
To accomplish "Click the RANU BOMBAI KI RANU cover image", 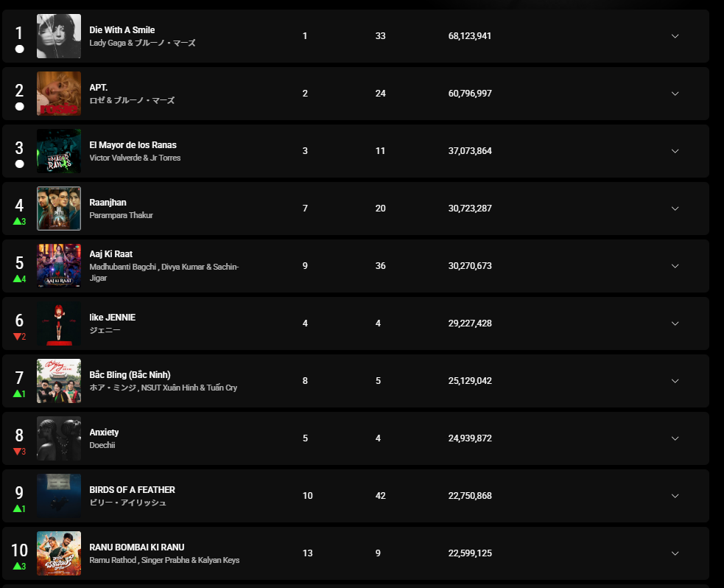I will click(59, 553).
